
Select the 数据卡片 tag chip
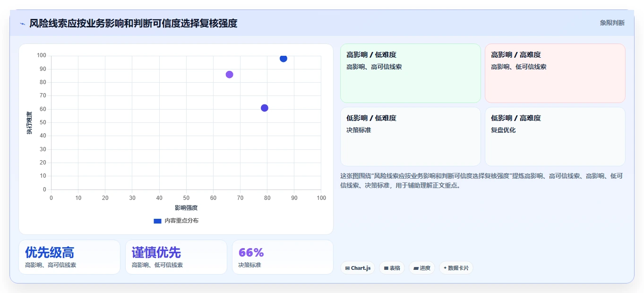pos(456,268)
